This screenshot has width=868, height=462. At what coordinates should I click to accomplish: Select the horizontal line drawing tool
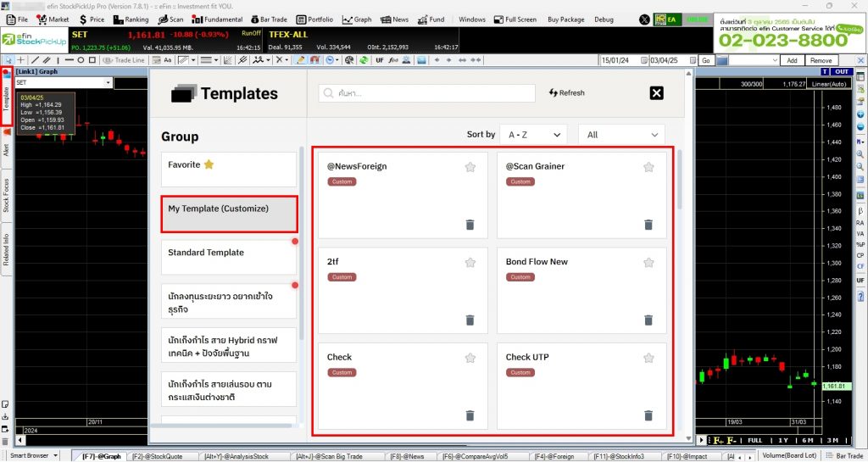click(x=70, y=59)
